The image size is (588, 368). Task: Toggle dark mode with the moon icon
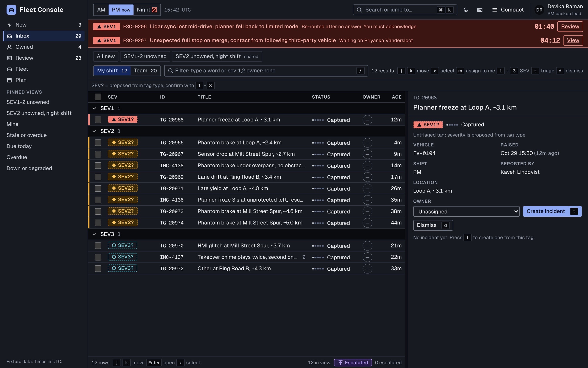(x=466, y=10)
